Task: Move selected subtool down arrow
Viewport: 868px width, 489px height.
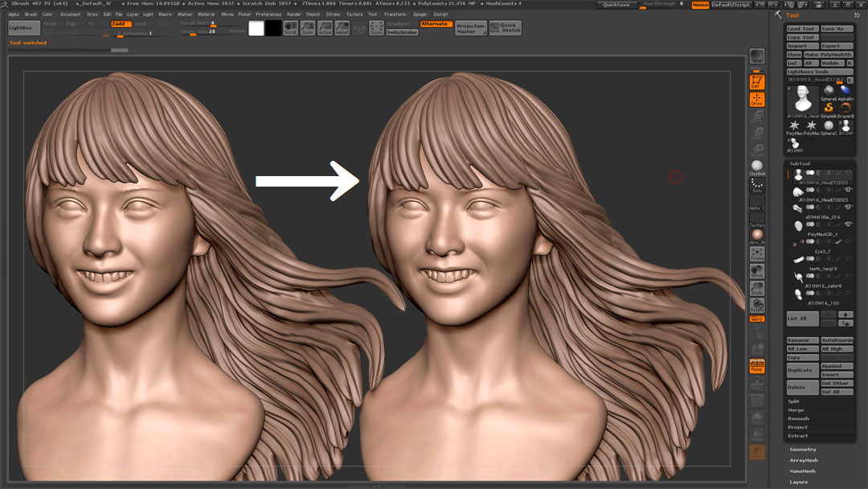Action: [x=845, y=314]
